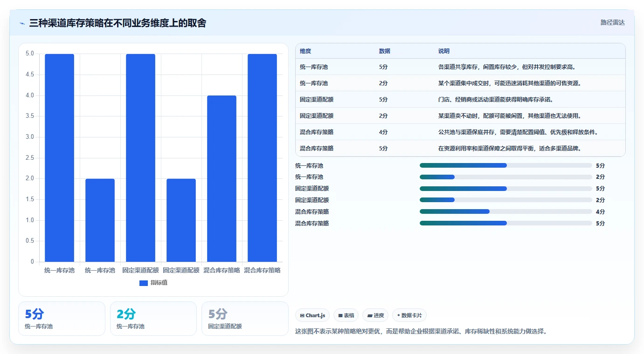Open the blue 5分 统一库存池 data card
Screen dimensions: 644x354
[62, 319]
